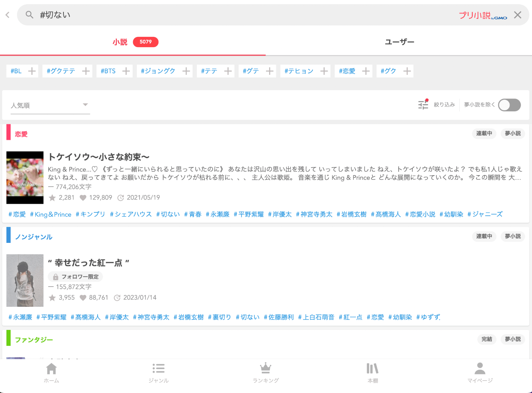The width and height of the screenshot is (532, 393).
Task: Add #テヒョン tag with plus icon
Action: point(324,71)
